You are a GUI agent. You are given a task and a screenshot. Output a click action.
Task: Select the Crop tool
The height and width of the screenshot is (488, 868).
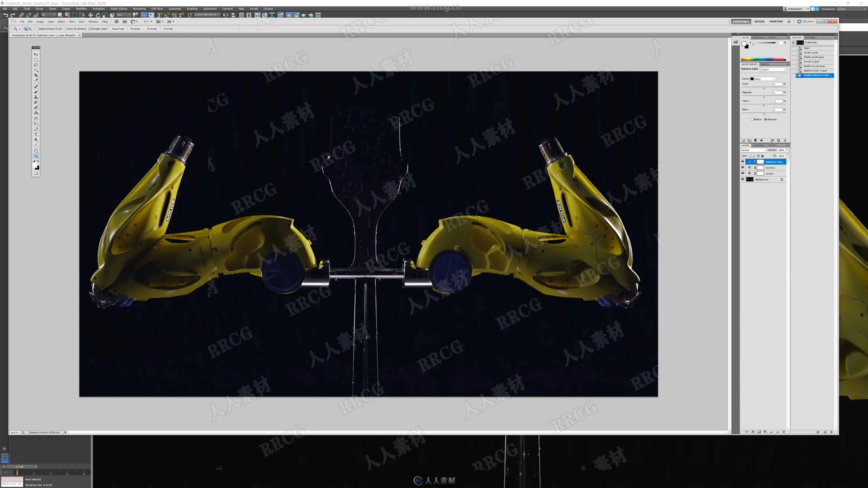(x=36, y=75)
